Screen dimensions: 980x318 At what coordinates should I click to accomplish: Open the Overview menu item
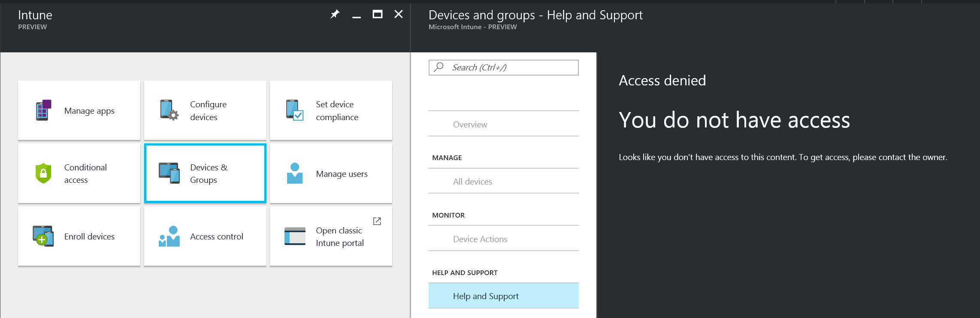[x=470, y=124]
